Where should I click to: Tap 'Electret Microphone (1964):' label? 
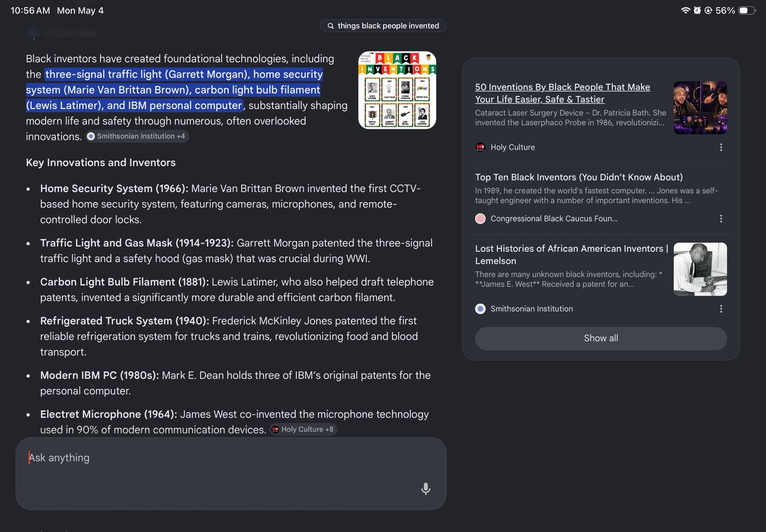coord(109,414)
